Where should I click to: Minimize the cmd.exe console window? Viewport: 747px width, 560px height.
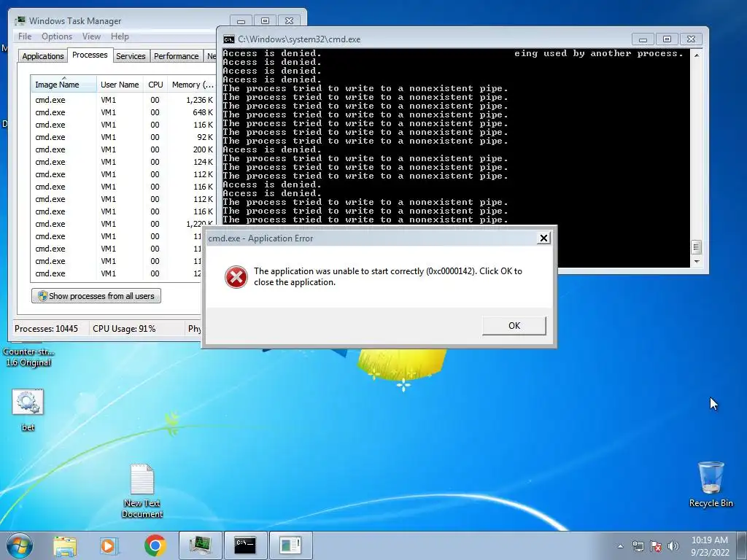[x=643, y=39]
